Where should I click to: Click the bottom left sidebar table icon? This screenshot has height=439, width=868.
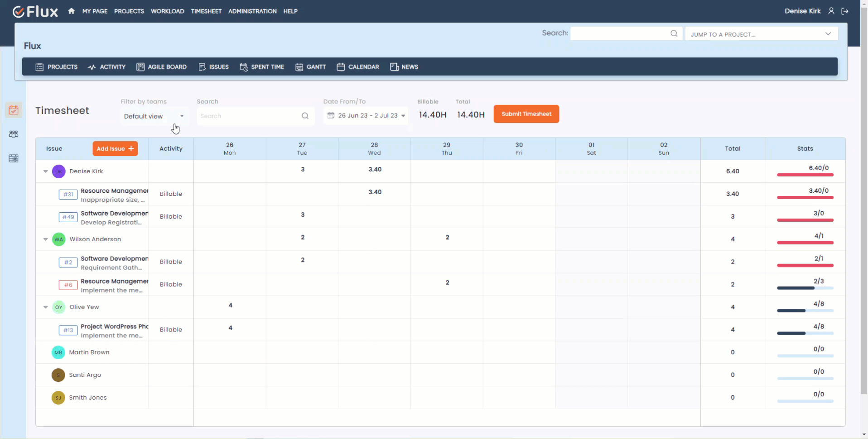[14, 158]
